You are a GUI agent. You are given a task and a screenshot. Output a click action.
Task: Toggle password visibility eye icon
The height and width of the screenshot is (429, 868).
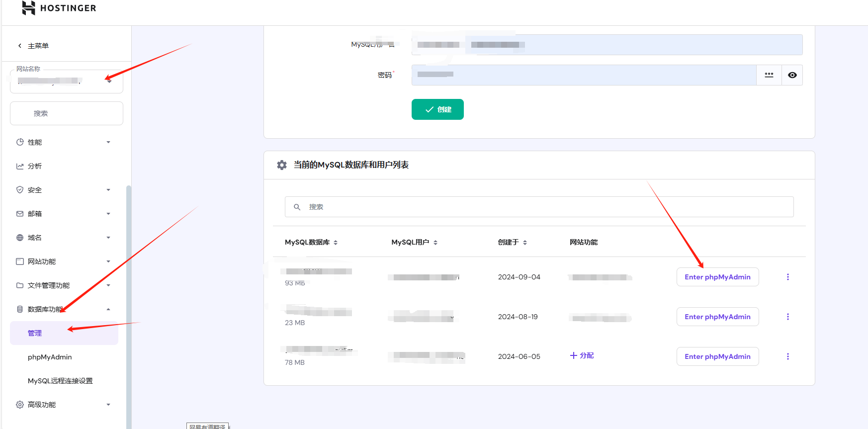tap(792, 75)
